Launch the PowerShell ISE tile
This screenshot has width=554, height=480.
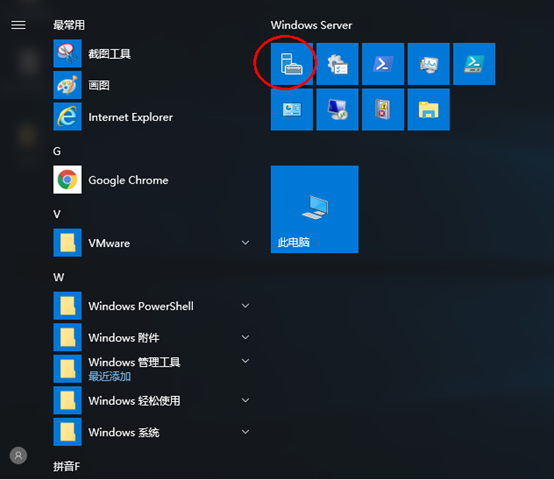(474, 64)
